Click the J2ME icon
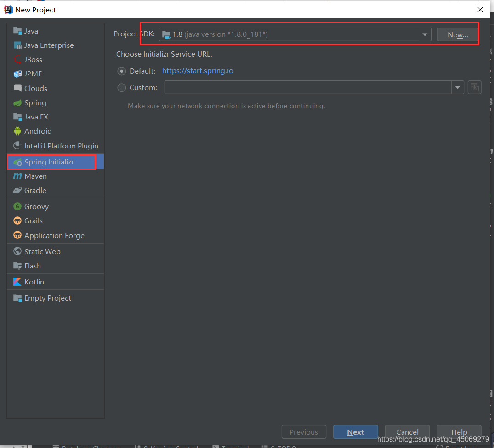494x448 pixels. click(17, 74)
